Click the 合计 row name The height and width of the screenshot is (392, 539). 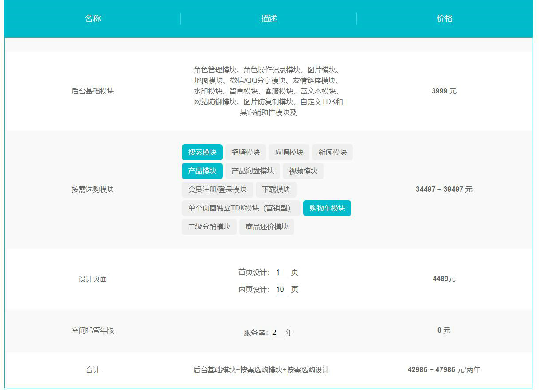[x=93, y=370]
